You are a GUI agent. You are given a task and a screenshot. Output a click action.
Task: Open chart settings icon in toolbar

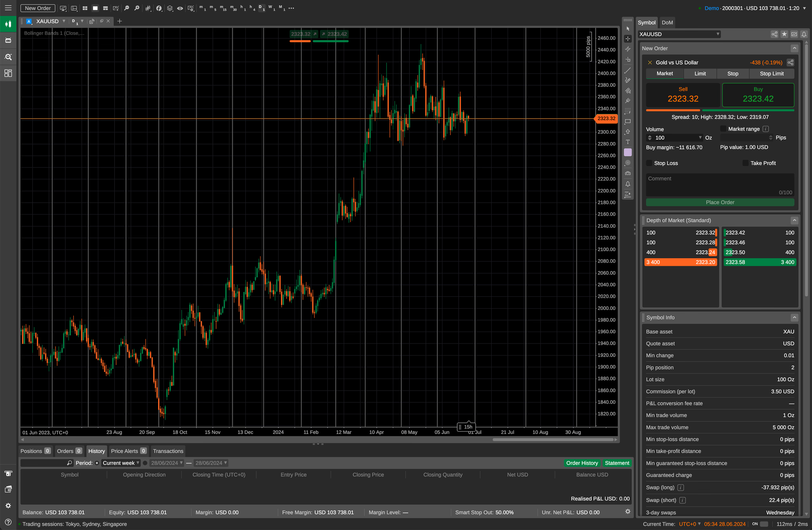coord(191,8)
